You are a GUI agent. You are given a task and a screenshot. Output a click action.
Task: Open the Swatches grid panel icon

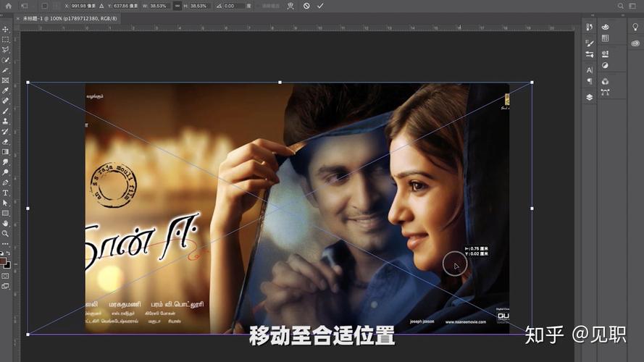click(605, 38)
